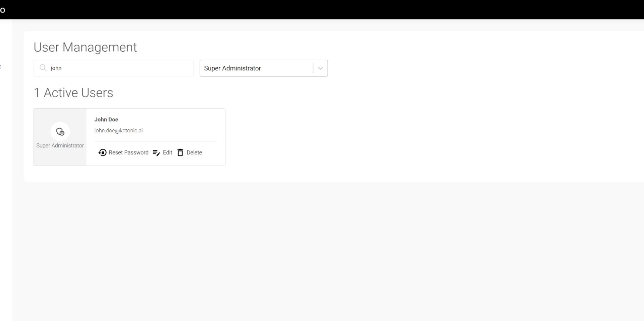This screenshot has height=321, width=644.
Task: Click the chevron arrow on the role selector
Action: pos(320,68)
